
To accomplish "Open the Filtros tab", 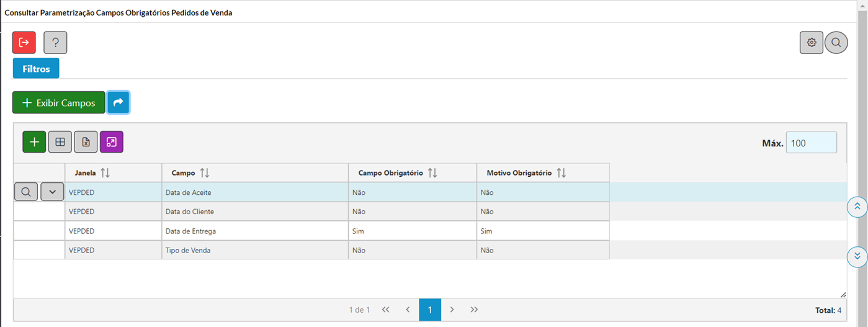I will click(x=36, y=69).
